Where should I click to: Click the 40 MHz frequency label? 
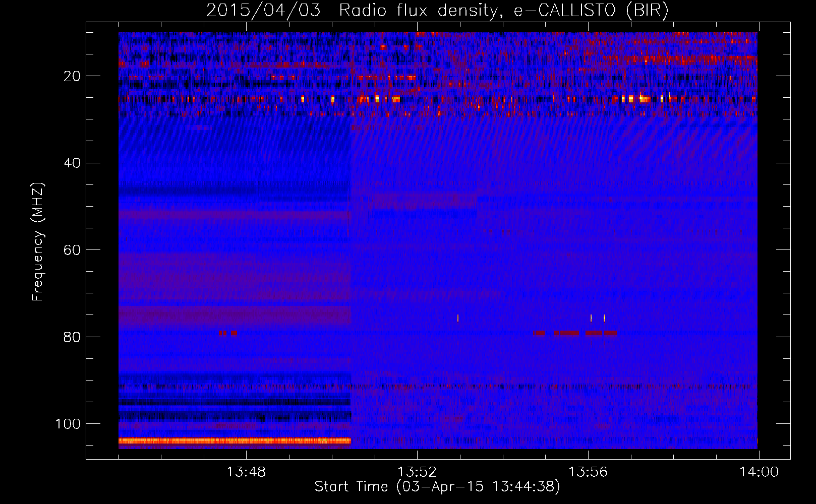point(72,163)
